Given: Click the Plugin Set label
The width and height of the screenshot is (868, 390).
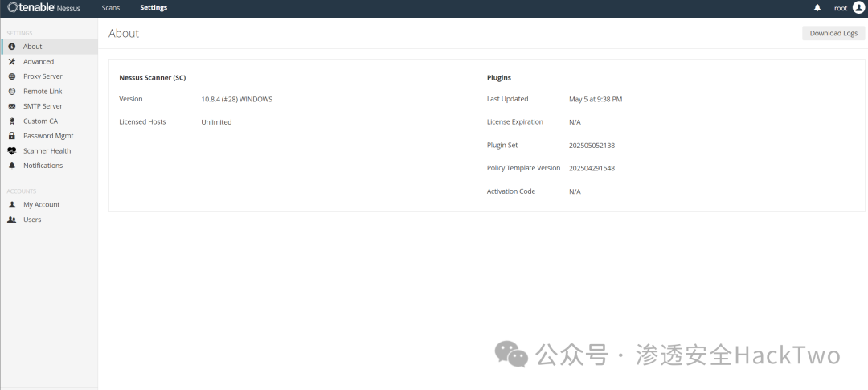Looking at the screenshot, I should [502, 145].
